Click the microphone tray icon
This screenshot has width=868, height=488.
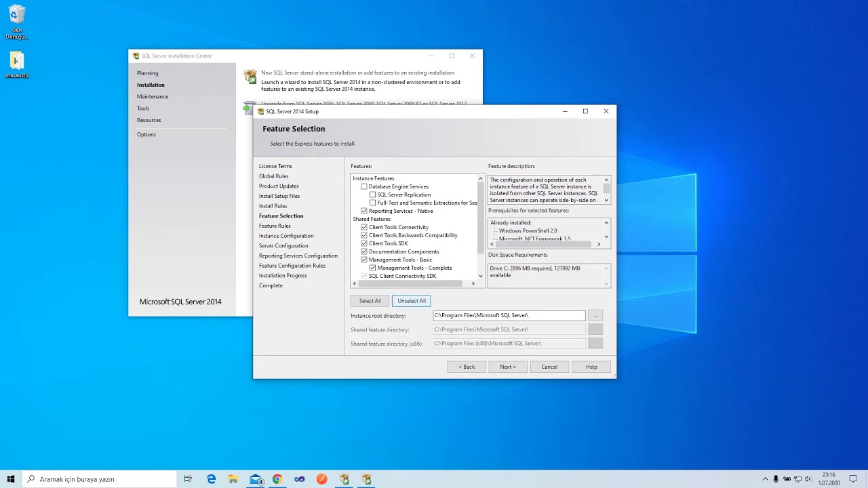pos(776,479)
